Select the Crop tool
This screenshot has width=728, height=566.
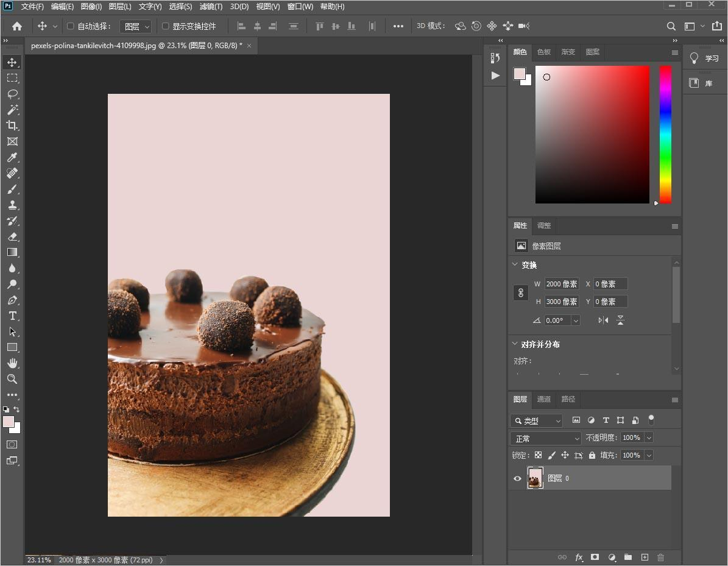12,126
